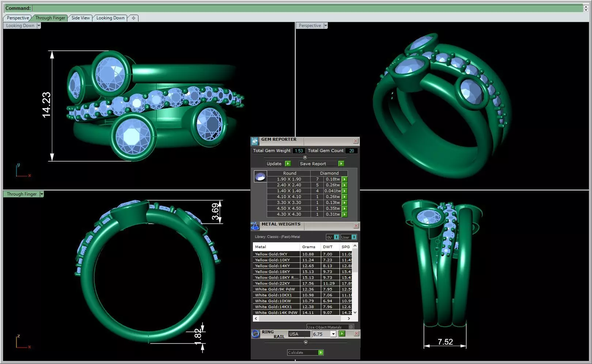The height and width of the screenshot is (364, 592).
Task: Open the ring size 6.75 dropdown
Action: [333, 334]
